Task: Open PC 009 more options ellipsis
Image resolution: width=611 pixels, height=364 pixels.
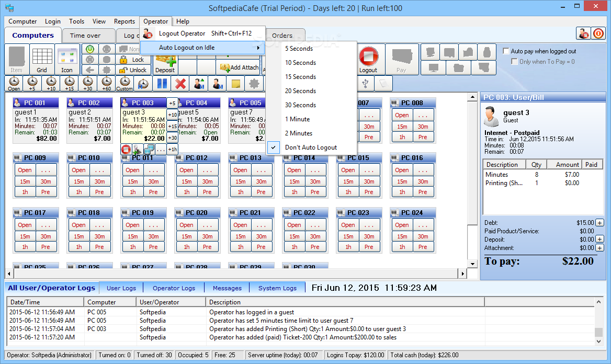Action: (46, 170)
